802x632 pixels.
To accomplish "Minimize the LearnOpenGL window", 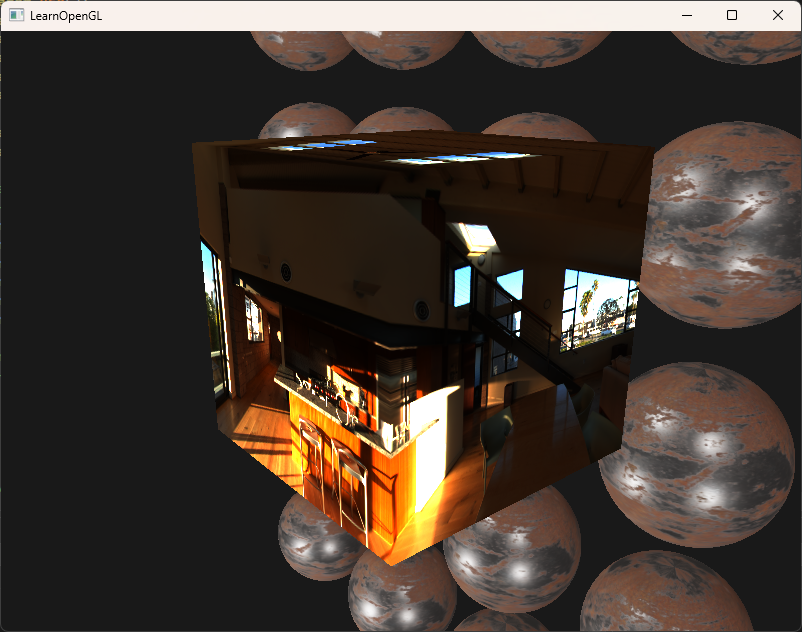I will tap(687, 15).
